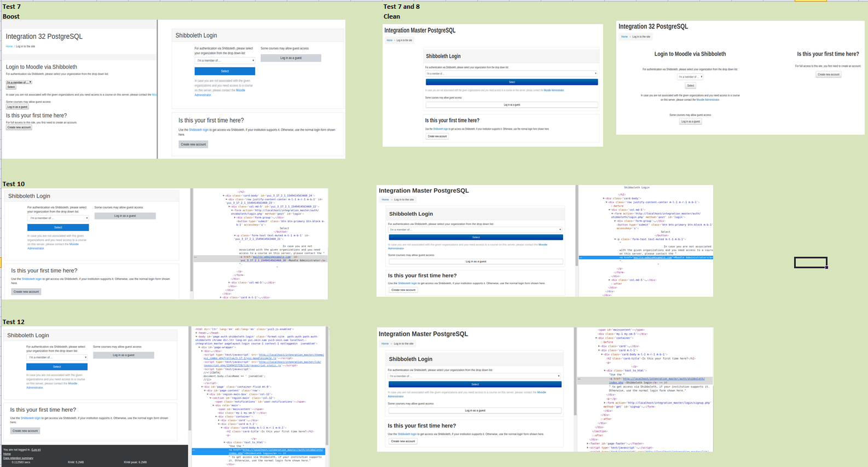Screen dimensions: 868x467
Task: Click Create new account, Integration Master beside Test 12
Action: [x=403, y=441]
